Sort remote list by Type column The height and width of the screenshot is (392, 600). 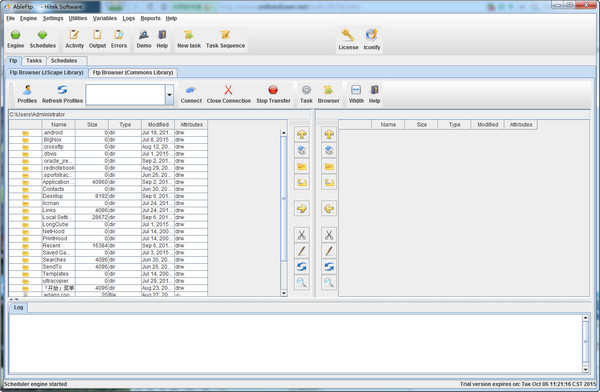pos(455,124)
